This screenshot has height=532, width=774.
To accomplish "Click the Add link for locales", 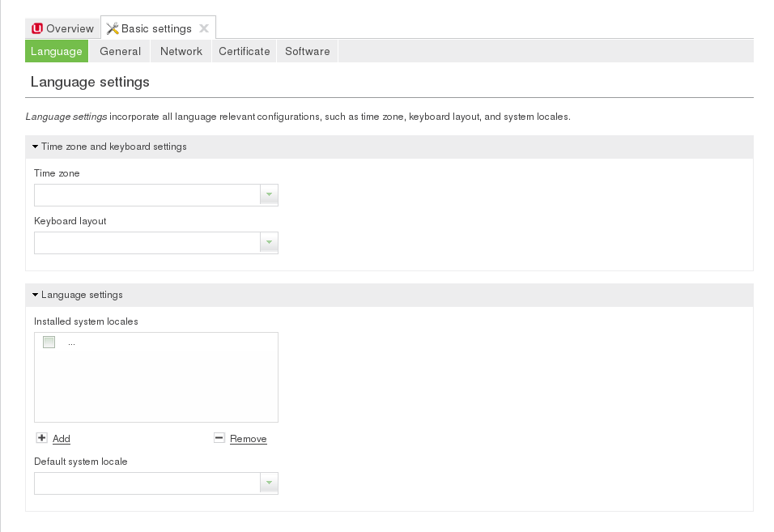I will pyautogui.click(x=62, y=439).
